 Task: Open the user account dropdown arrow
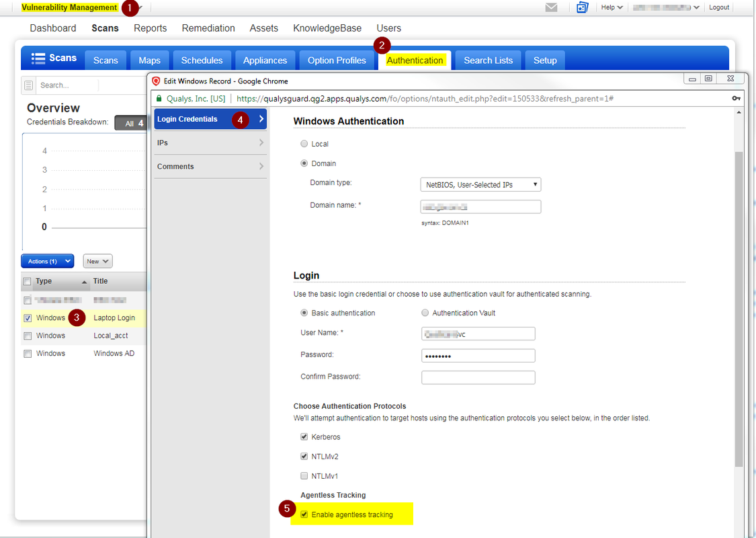click(696, 7)
